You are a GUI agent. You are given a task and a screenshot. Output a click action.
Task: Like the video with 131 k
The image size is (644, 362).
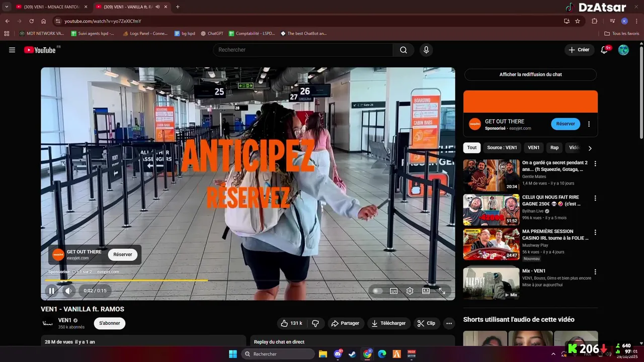(x=291, y=323)
